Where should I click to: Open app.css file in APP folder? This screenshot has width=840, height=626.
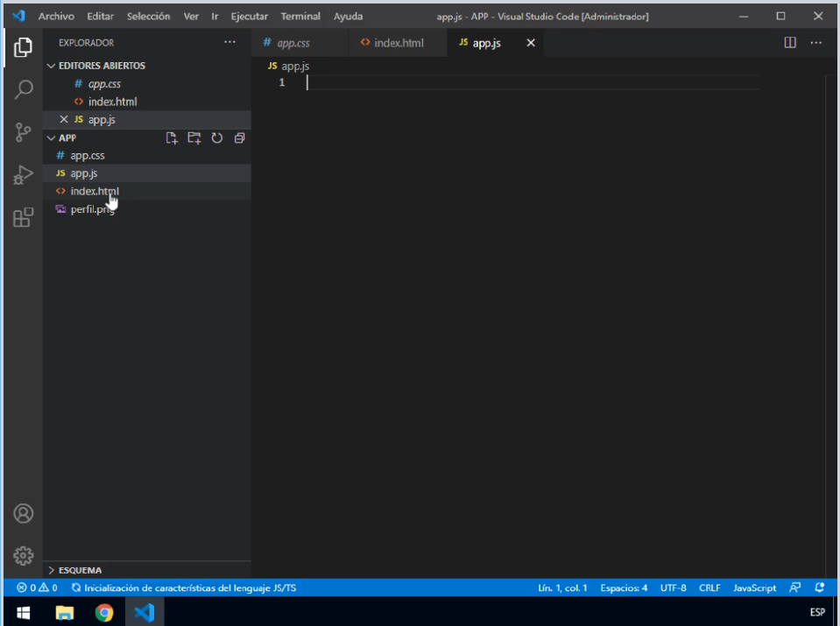tap(147, 155)
